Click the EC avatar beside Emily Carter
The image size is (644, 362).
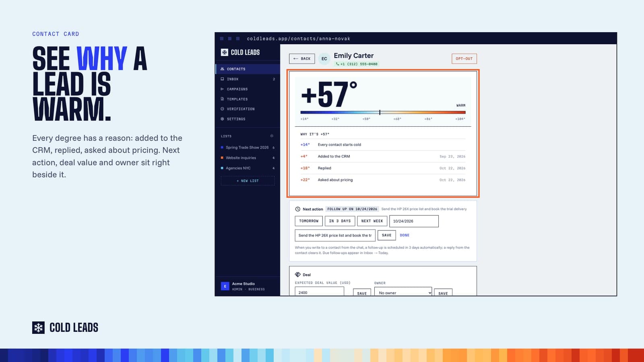324,59
